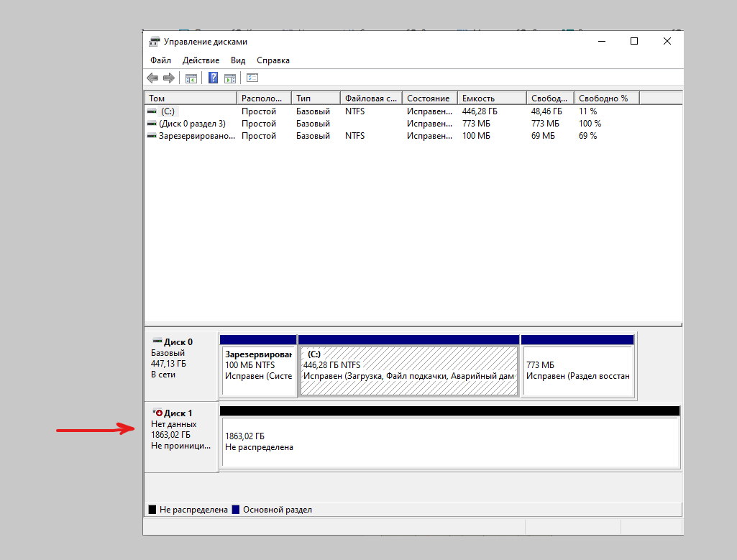Click the Disk 1 not-initialized icon
The height and width of the screenshot is (560, 737).
tap(157, 413)
